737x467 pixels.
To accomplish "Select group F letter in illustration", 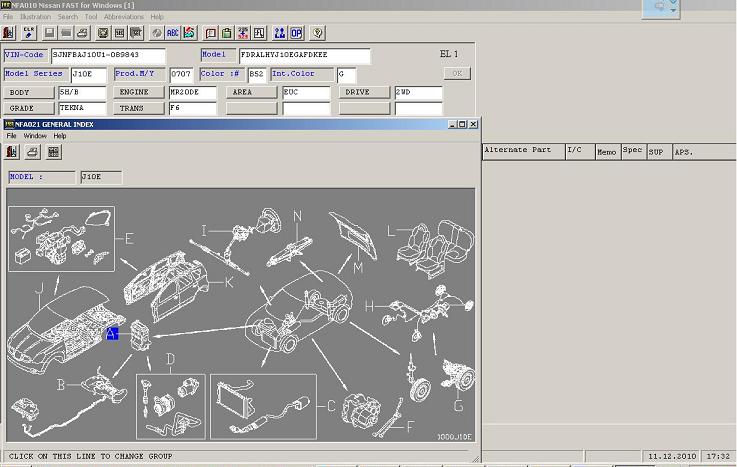I will click(x=410, y=427).
